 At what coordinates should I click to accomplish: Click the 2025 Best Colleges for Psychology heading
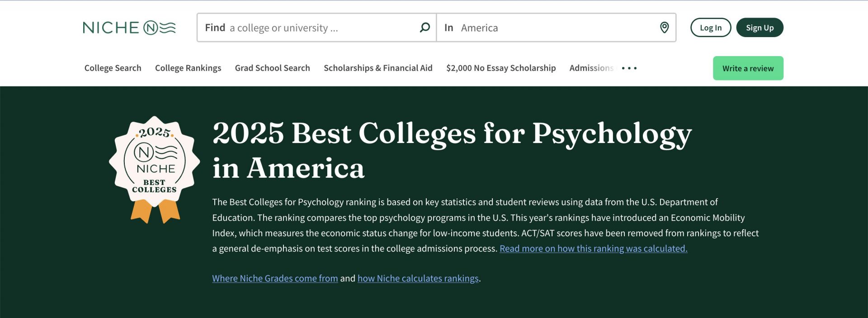tap(452, 151)
